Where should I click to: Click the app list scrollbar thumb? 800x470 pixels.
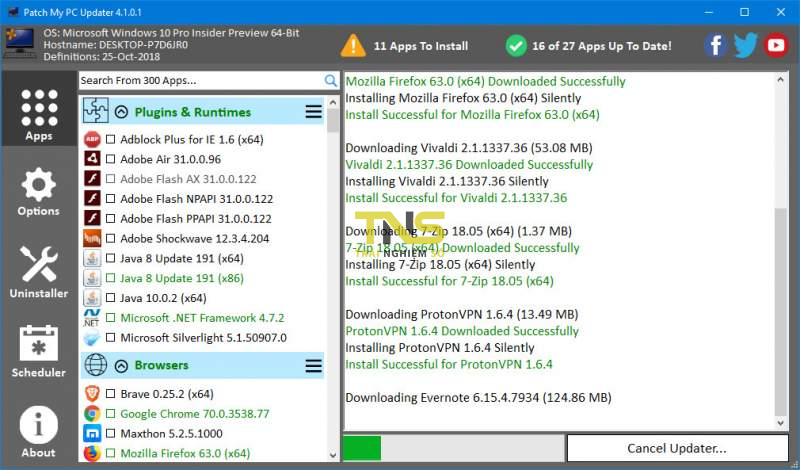[x=333, y=120]
